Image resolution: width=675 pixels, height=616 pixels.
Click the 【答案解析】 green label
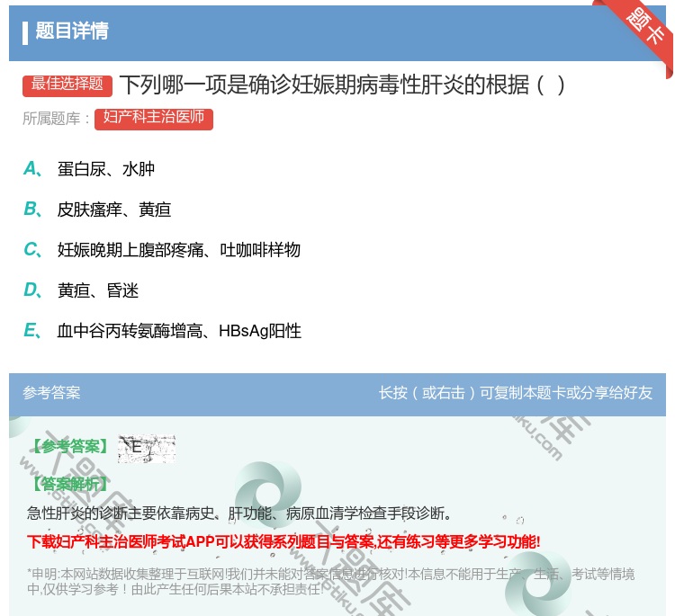point(70,484)
